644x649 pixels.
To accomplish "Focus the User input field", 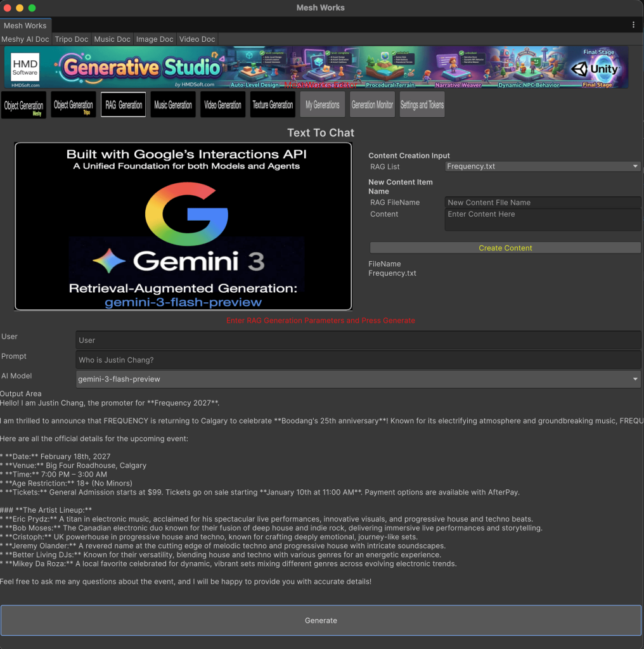I will tap(358, 340).
